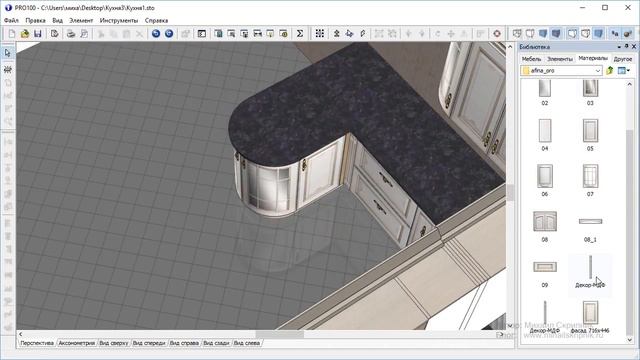Toggle shading display option
The width and height of the screenshot is (640, 360).
(598, 33)
